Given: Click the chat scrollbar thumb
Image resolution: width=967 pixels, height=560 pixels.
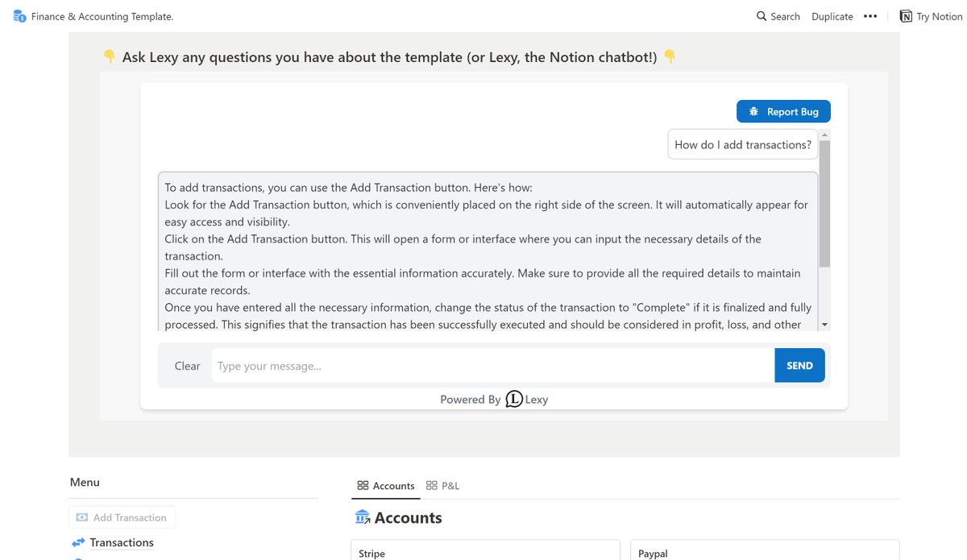Looking at the screenshot, I should [824, 204].
